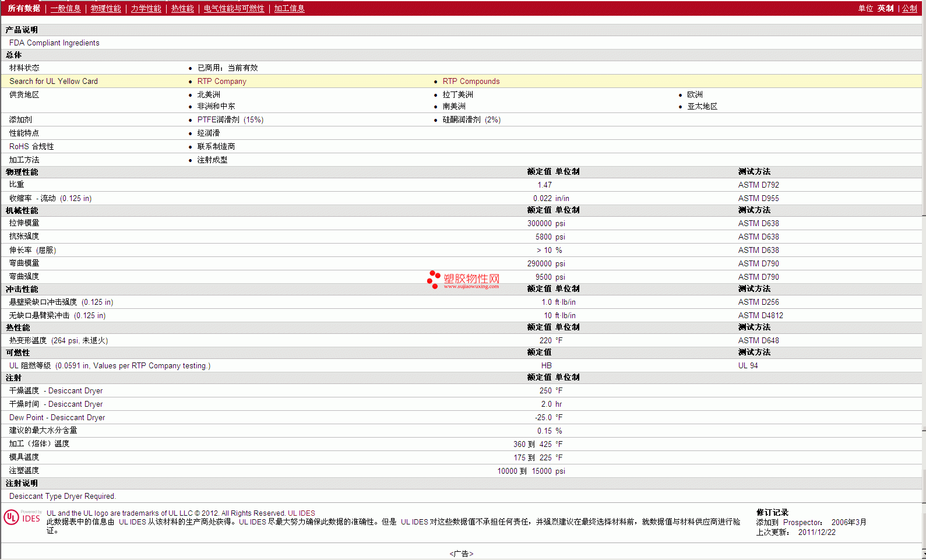
Task: Click the 广告 label at the bottom
Action: pyautogui.click(x=462, y=554)
